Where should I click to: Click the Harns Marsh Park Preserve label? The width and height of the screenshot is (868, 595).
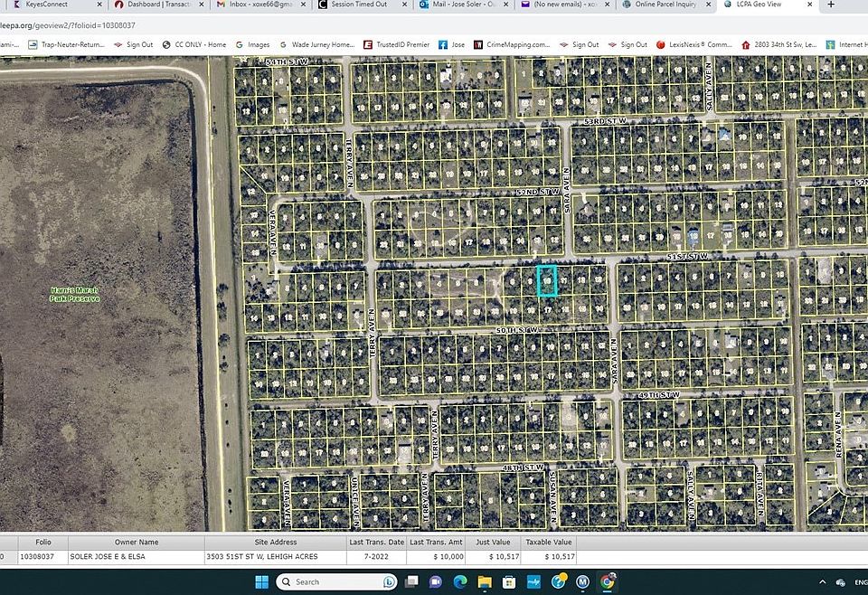coord(75,294)
